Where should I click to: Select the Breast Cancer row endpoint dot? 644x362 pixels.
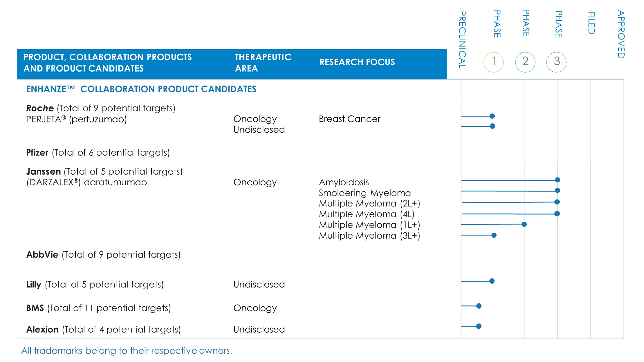coord(492,116)
